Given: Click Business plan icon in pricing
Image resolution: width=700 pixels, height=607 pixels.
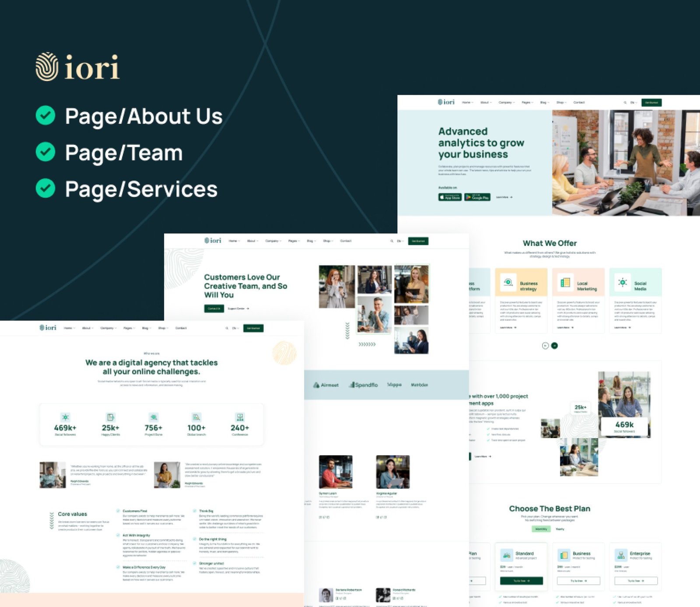Looking at the screenshot, I should pos(564,555).
